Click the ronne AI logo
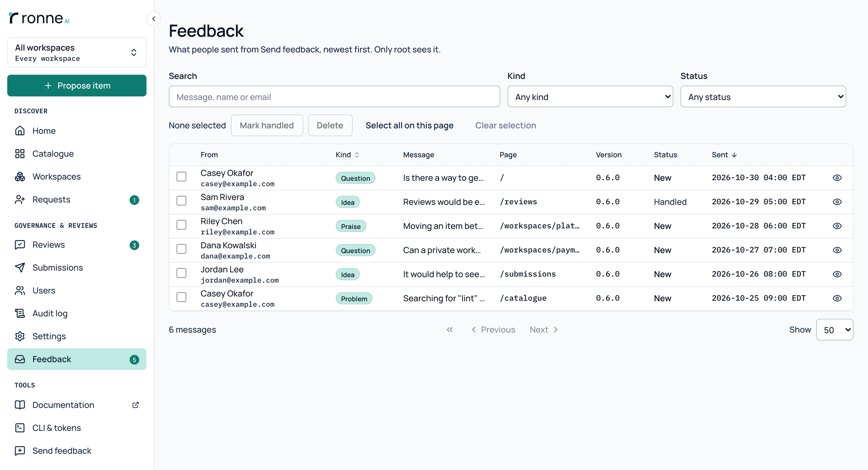The height and width of the screenshot is (470, 868). coord(39,18)
